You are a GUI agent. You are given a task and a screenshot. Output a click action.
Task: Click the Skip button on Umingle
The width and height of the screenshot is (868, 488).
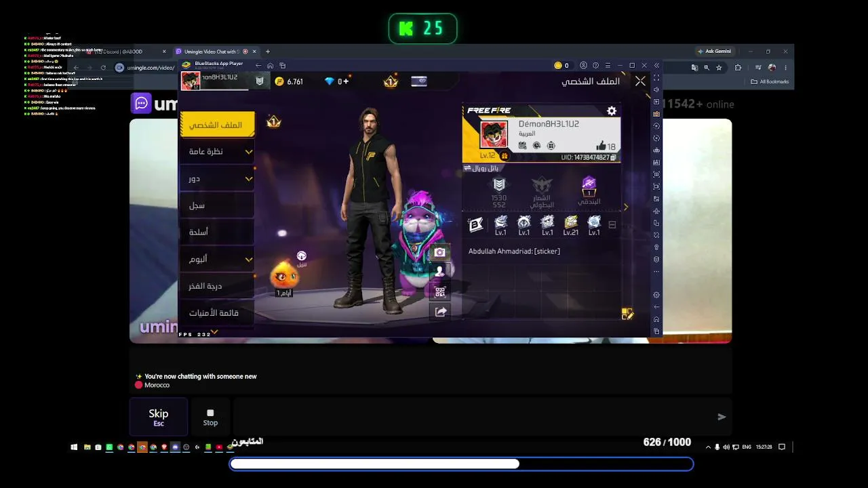[159, 417]
